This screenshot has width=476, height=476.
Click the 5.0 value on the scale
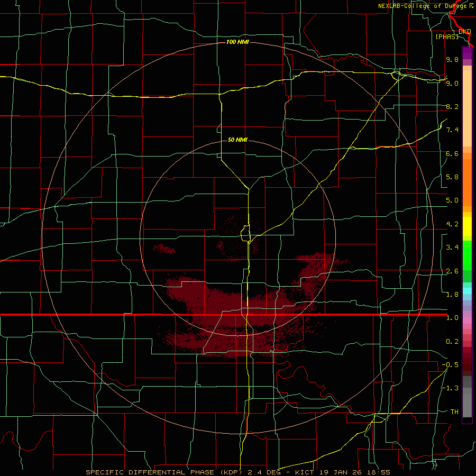[452, 200]
